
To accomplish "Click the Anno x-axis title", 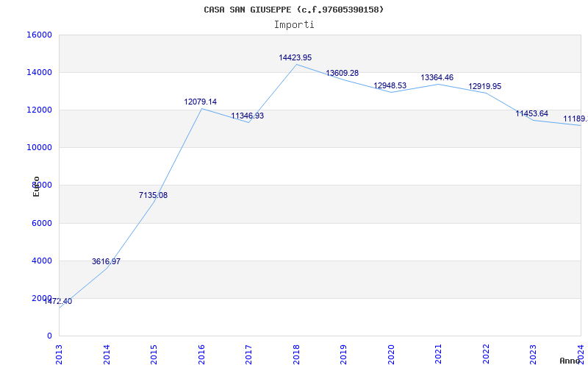I will 570,361.
